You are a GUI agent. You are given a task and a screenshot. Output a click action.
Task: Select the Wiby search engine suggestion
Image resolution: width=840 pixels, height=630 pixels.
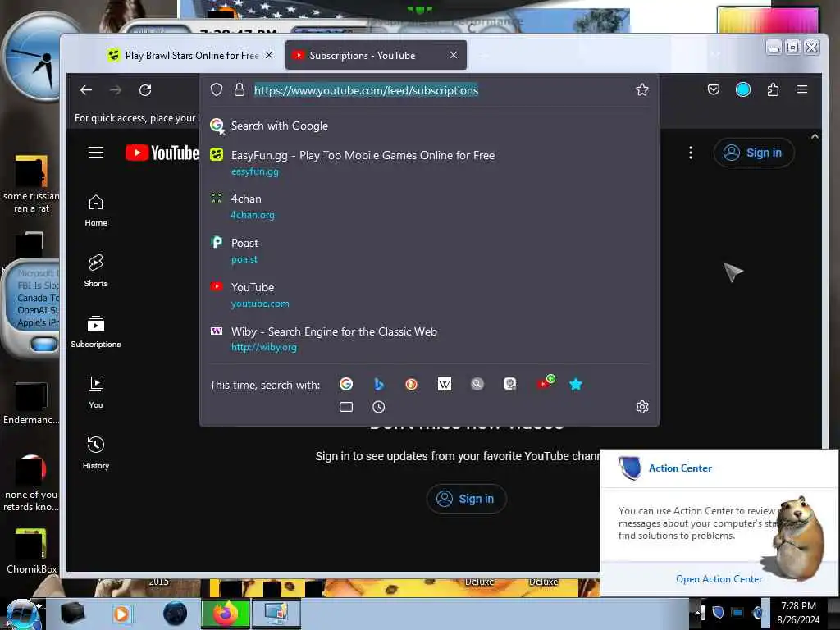(429, 339)
